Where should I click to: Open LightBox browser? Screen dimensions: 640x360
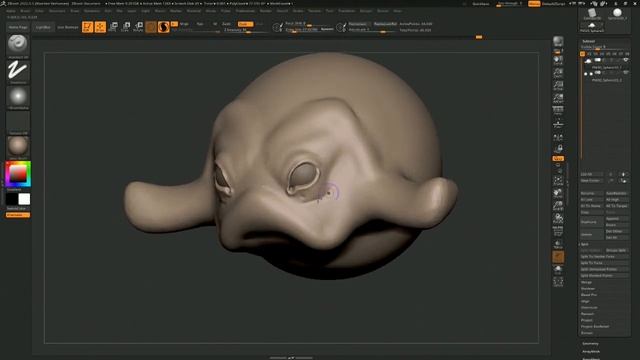click(43, 27)
